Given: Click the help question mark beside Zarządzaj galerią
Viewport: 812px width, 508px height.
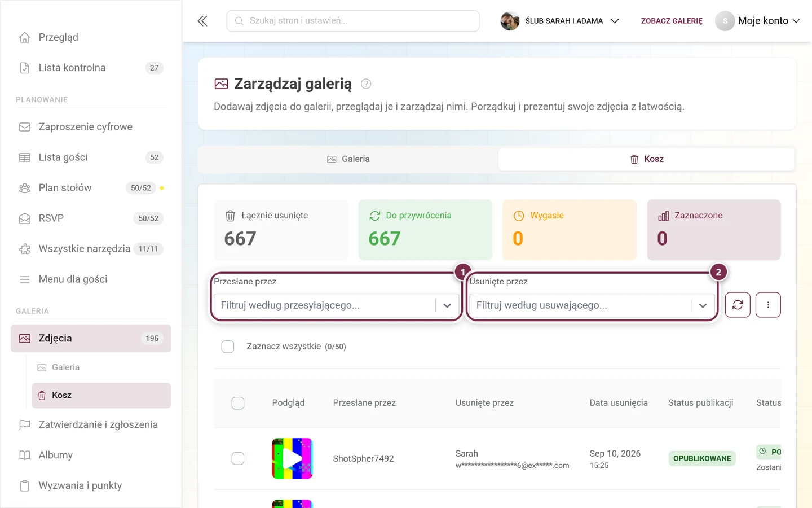Looking at the screenshot, I should click(366, 84).
